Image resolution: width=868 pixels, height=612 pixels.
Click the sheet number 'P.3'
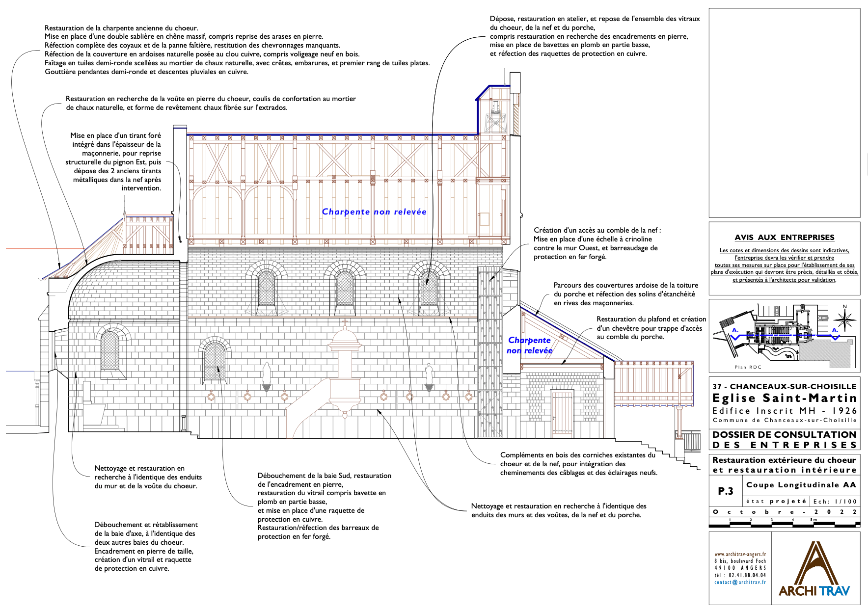pos(726,491)
